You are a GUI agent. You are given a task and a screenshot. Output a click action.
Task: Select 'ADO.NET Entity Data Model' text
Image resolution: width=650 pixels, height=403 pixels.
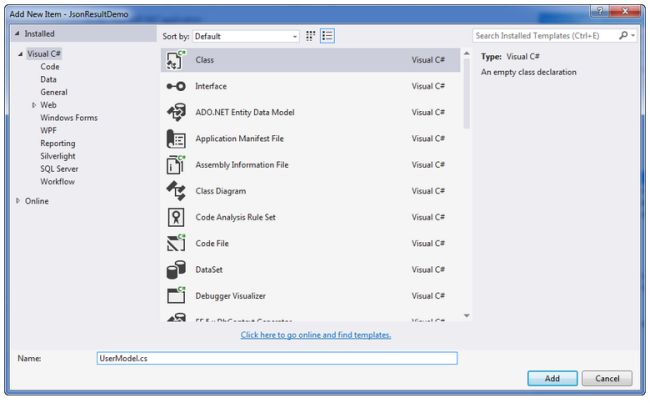[245, 112]
